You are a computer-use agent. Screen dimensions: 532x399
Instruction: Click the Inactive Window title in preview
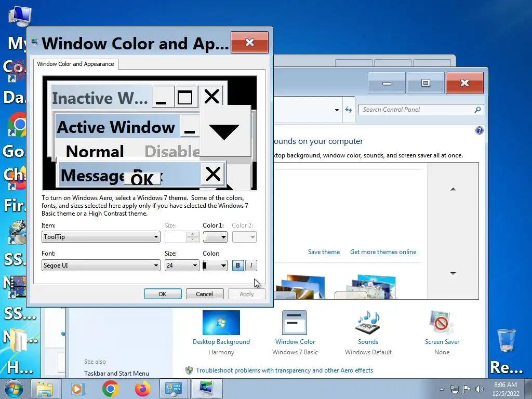point(100,98)
